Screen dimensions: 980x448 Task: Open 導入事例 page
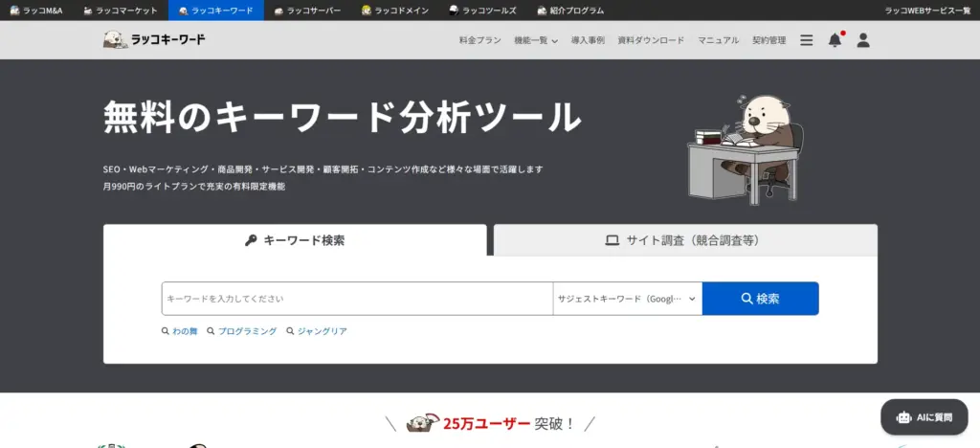tap(588, 40)
